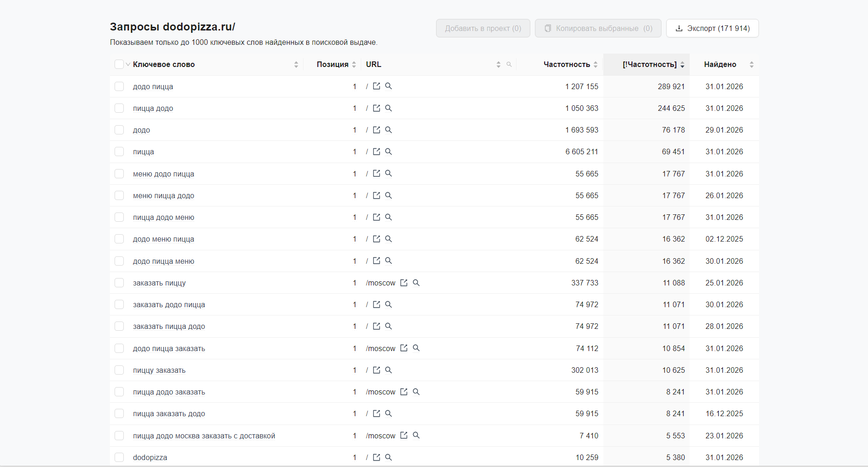The height and width of the screenshot is (467, 868).
Task: Open external link for 'додо пицца' row
Action: 376,86
